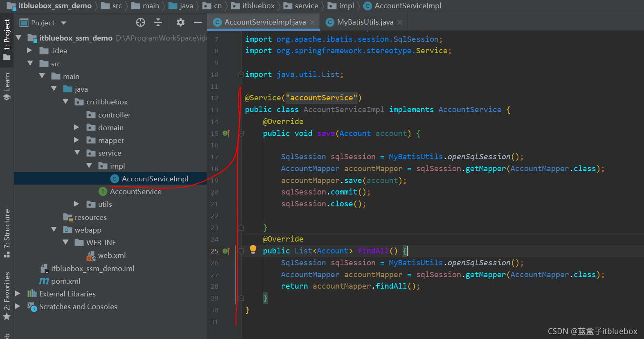Click the web.xml file icon
644x339 pixels.
pos(91,256)
